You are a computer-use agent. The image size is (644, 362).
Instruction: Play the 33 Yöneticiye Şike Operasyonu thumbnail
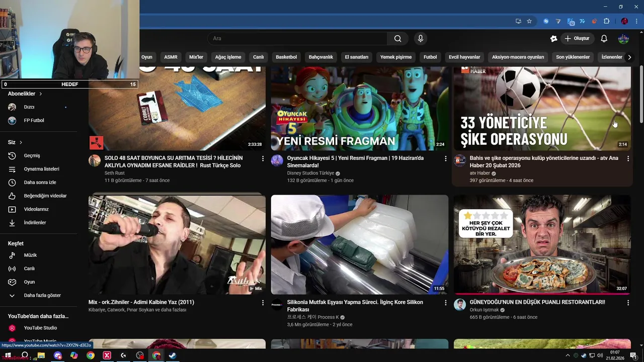click(x=542, y=108)
